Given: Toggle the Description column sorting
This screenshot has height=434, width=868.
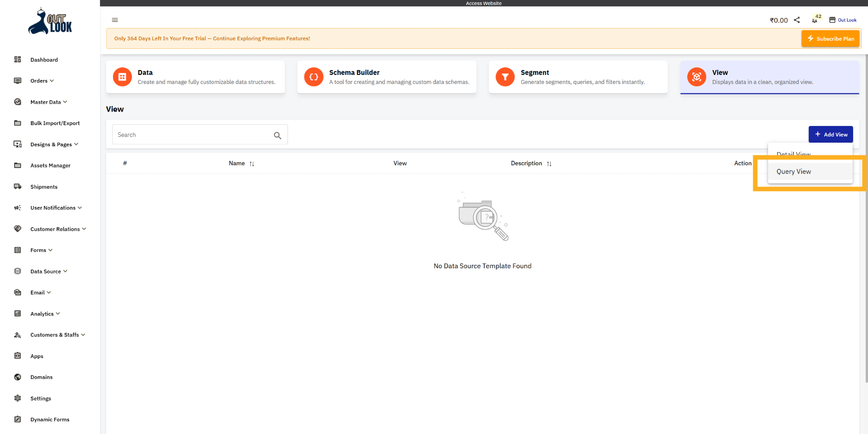Looking at the screenshot, I should click(549, 163).
